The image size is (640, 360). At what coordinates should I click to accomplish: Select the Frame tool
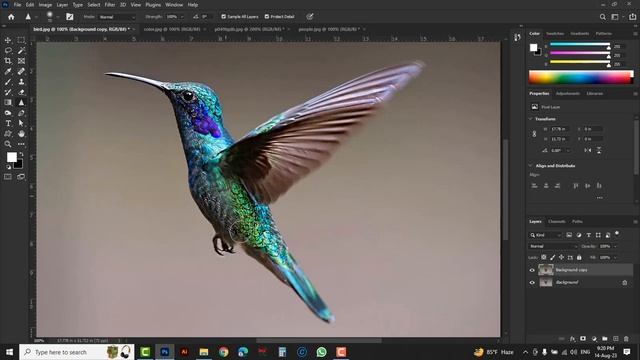click(21, 61)
